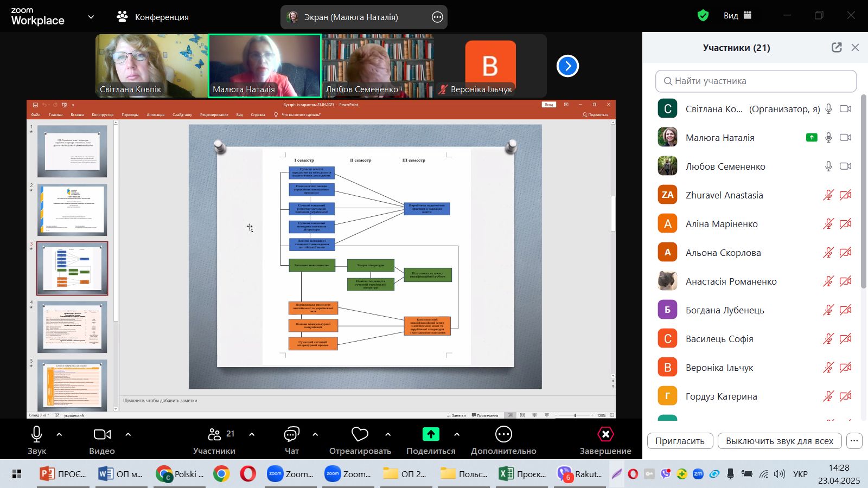Click the Find participant search field
The image size is (868, 488).
pyautogui.click(x=756, y=81)
